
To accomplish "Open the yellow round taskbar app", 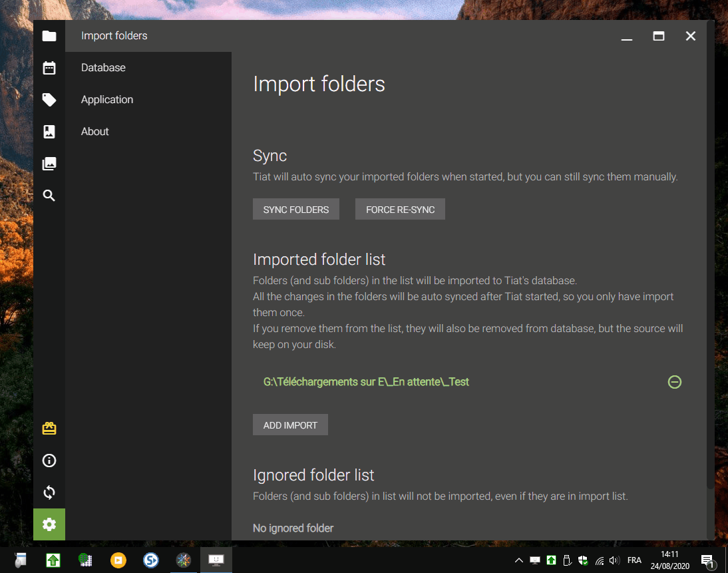I will (x=118, y=560).
